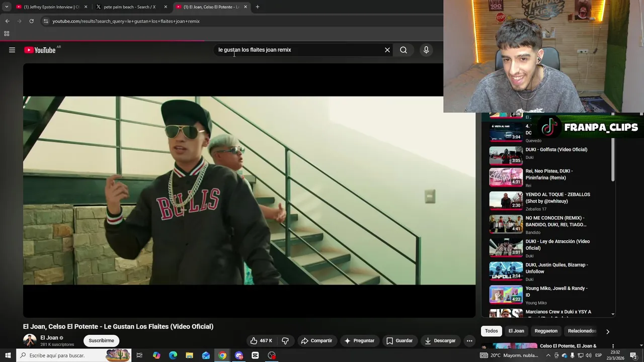This screenshot has width=644, height=362.
Task: Open El Joan channel avatar
Action: [30, 340]
